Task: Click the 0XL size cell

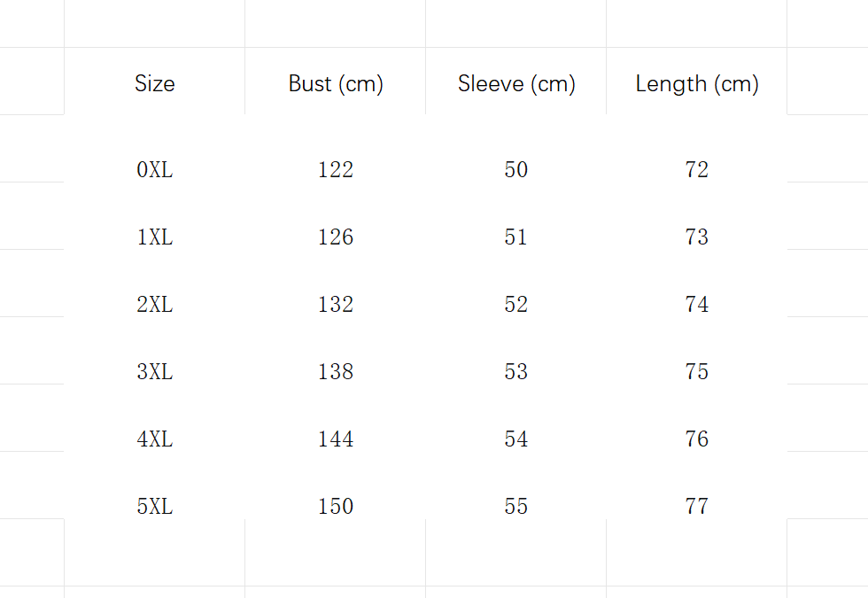Action: (x=155, y=169)
